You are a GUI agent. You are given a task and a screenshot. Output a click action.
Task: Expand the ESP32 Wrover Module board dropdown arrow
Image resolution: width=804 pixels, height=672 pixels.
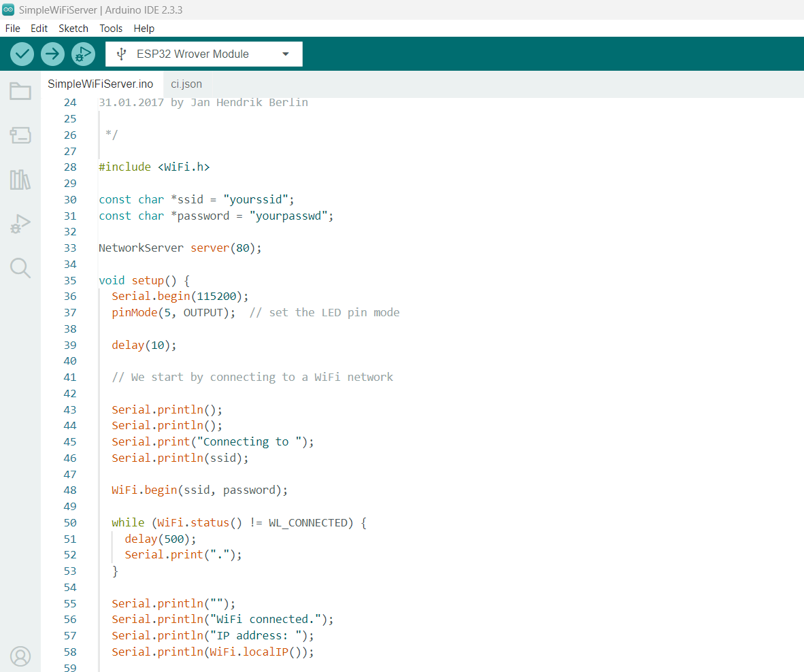point(286,54)
